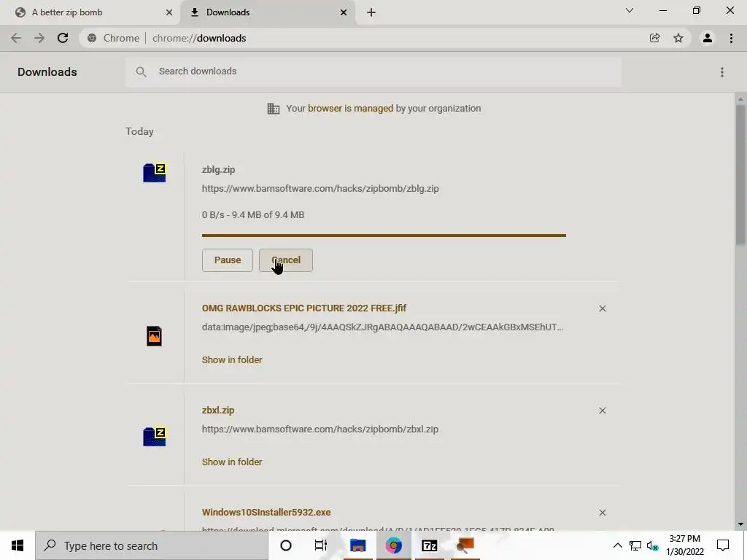Viewport: 747px width, 560px height.
Task: Open 7-Zip from the taskbar
Action: click(429, 545)
